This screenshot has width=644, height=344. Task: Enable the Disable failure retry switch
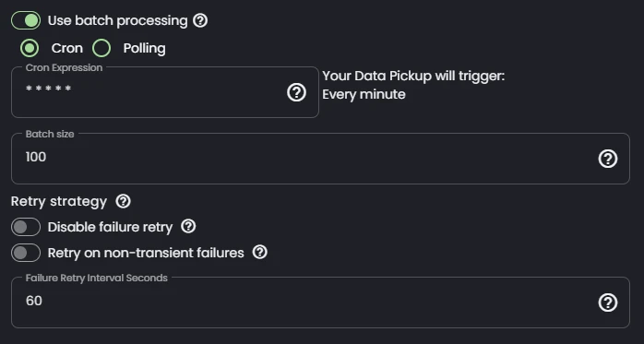pos(26,227)
